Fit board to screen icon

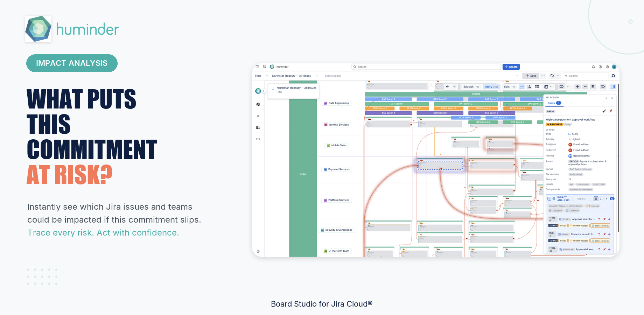coord(593,87)
